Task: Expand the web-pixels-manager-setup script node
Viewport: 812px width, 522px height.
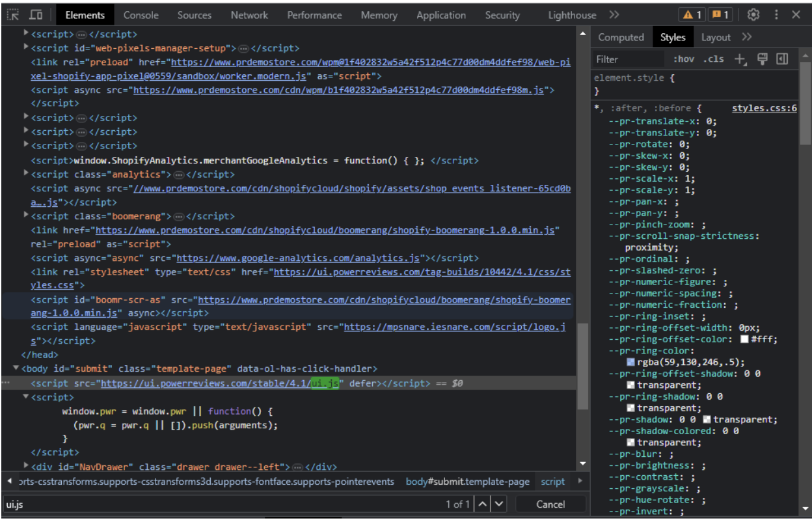Action: [26, 48]
